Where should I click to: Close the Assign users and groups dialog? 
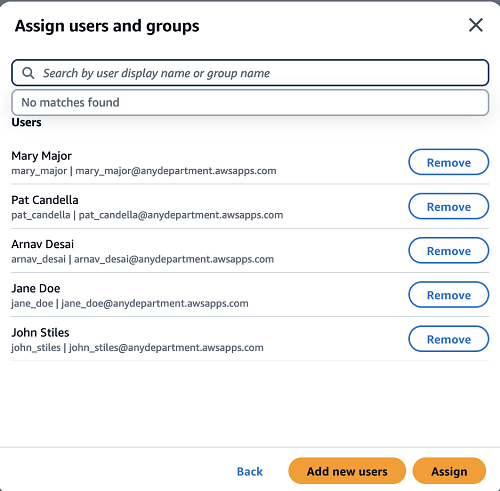[476, 25]
